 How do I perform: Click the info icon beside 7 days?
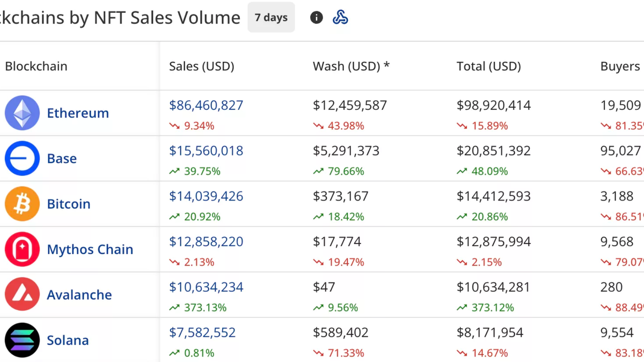coord(317,18)
